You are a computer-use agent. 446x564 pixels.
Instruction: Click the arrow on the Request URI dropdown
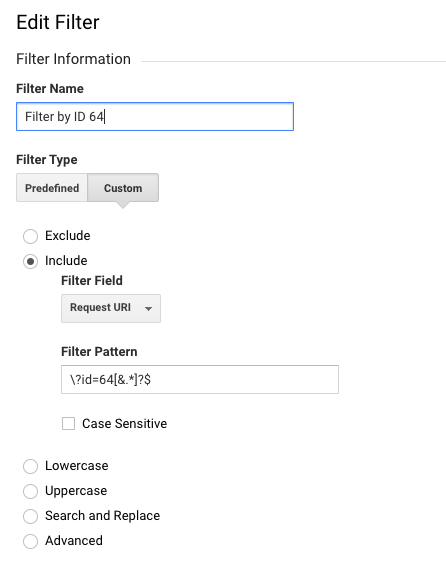pos(148,309)
